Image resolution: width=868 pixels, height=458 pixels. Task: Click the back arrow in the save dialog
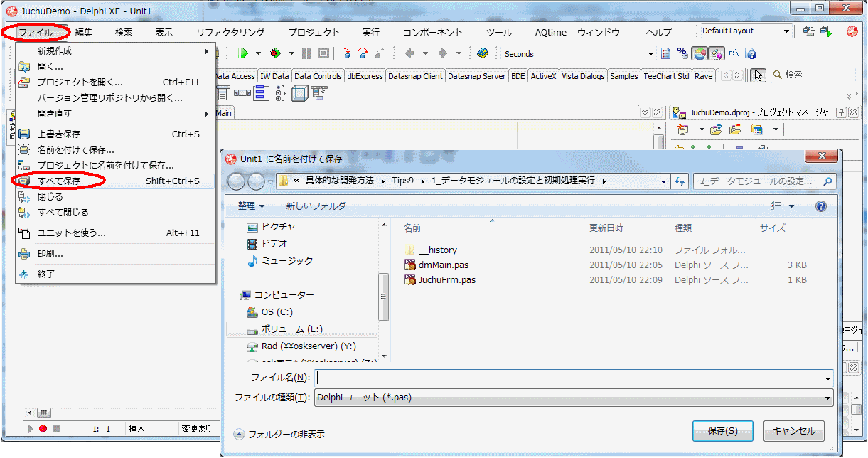point(236,181)
